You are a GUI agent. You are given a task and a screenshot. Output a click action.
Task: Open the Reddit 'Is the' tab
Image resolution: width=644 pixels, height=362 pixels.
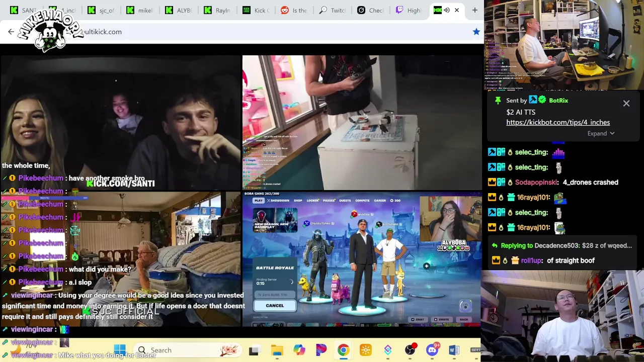click(x=295, y=10)
